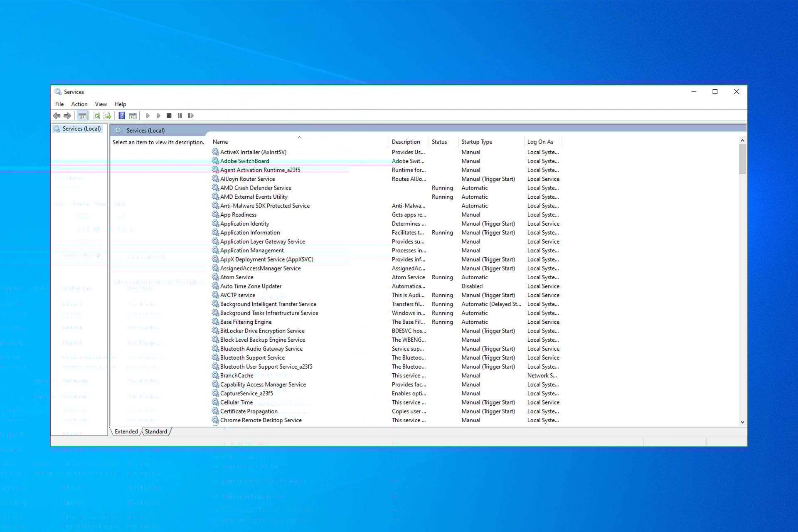Open the Help menu

[x=120, y=104]
